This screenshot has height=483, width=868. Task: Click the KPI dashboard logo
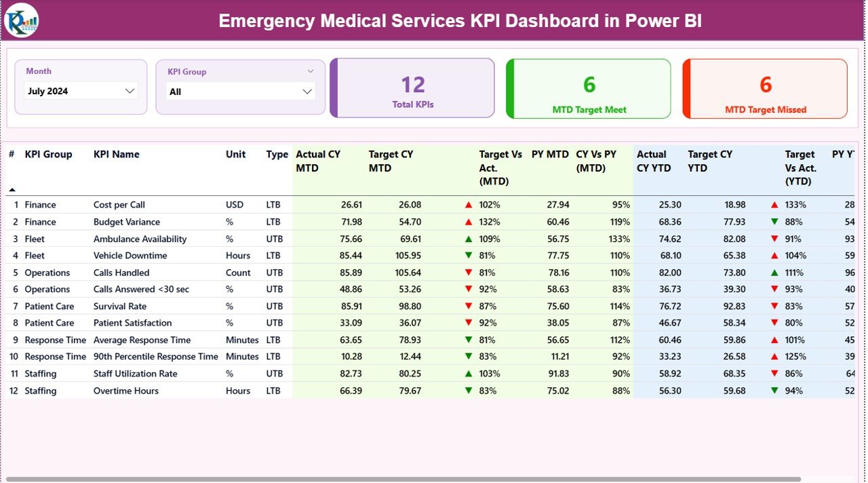pyautogui.click(x=22, y=21)
